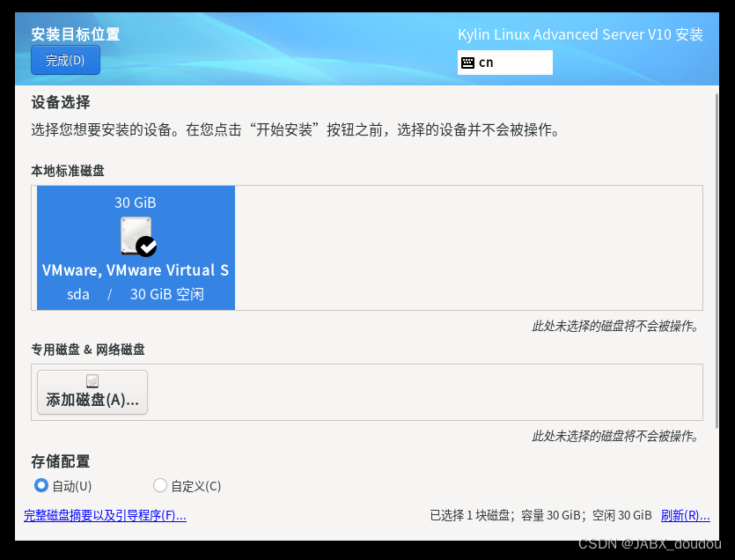This screenshot has height=560, width=735.
Task: Click the 本地标准磁盘 label
Action: pyautogui.click(x=68, y=171)
